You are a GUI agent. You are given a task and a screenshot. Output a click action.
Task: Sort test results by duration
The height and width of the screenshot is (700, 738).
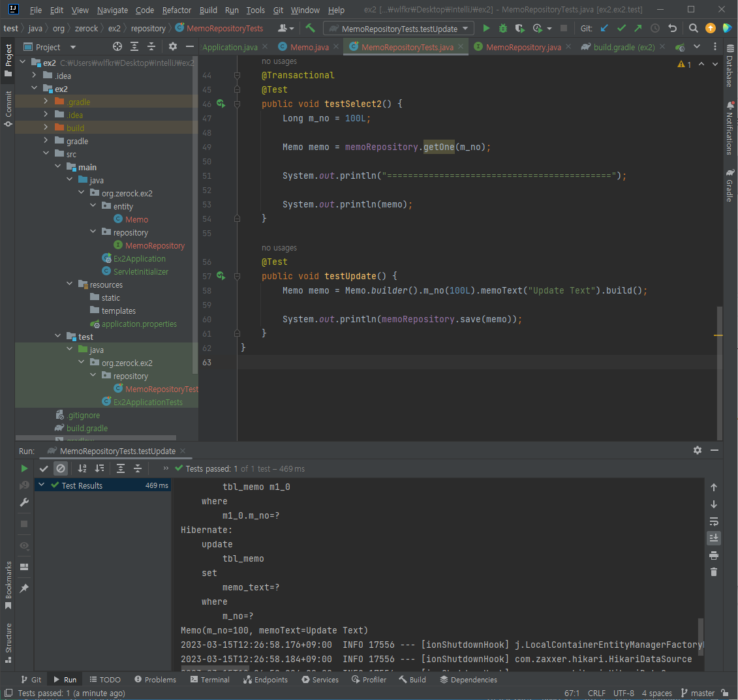[99, 468]
